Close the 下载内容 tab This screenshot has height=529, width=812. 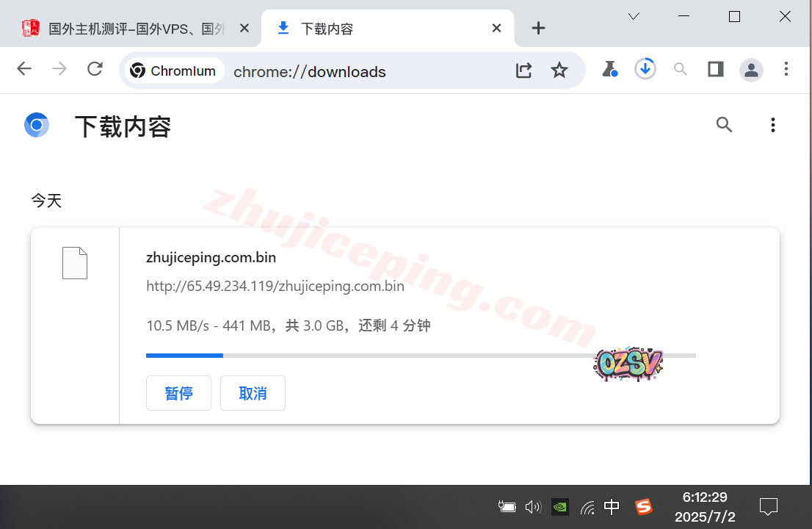pyautogui.click(x=496, y=29)
